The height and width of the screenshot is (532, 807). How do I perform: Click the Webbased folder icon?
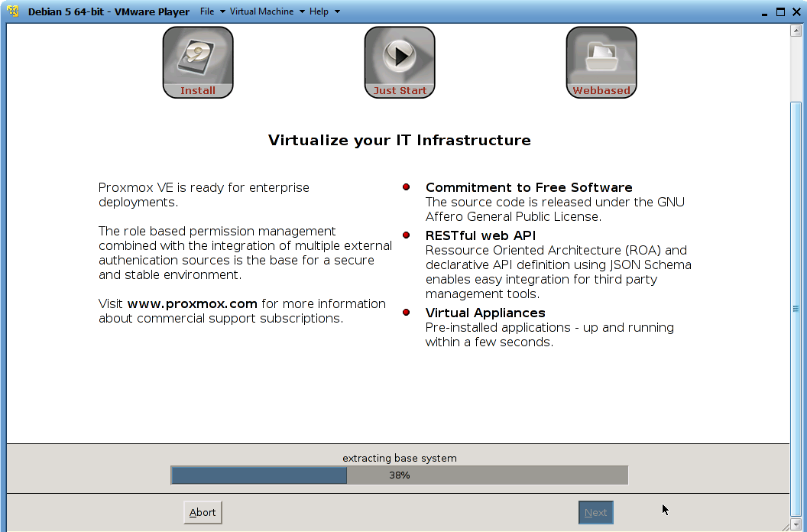coord(601,63)
